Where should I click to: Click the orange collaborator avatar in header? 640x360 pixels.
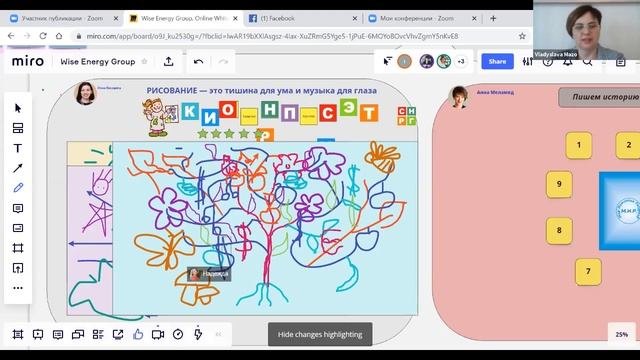[404, 61]
